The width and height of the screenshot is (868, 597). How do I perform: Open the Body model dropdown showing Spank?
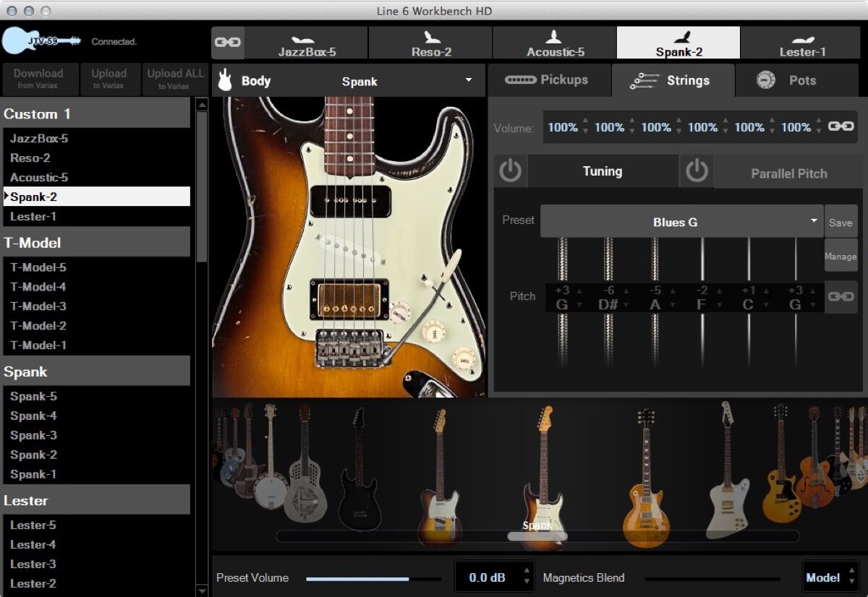349,81
